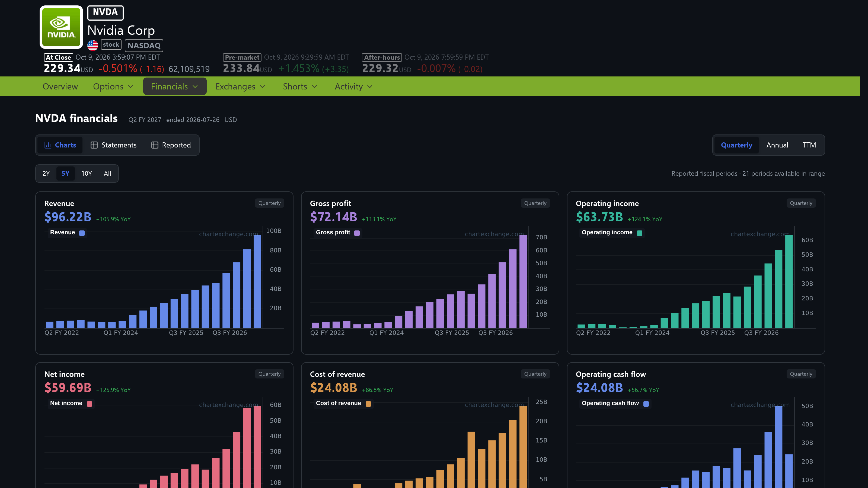
Task: Click the $63.73B operating income value
Action: point(599,217)
